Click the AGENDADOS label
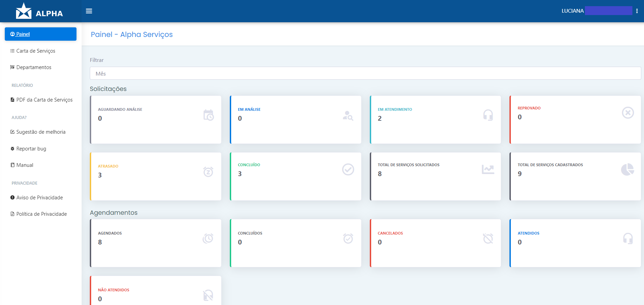This screenshot has width=644, height=305. tap(110, 233)
